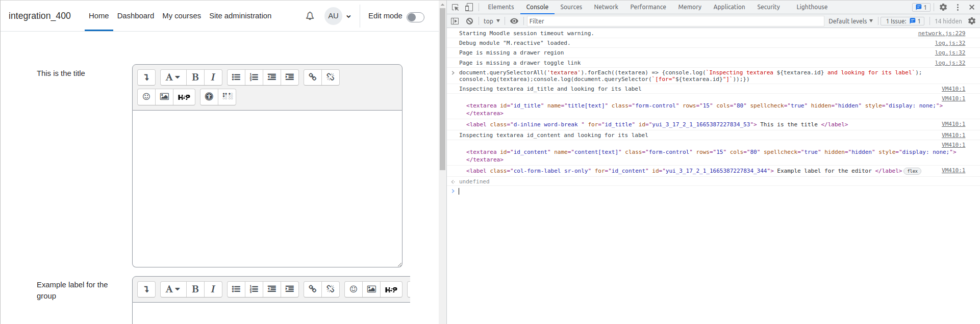
Task: Open the network.js:229 source link
Action: click(x=942, y=33)
